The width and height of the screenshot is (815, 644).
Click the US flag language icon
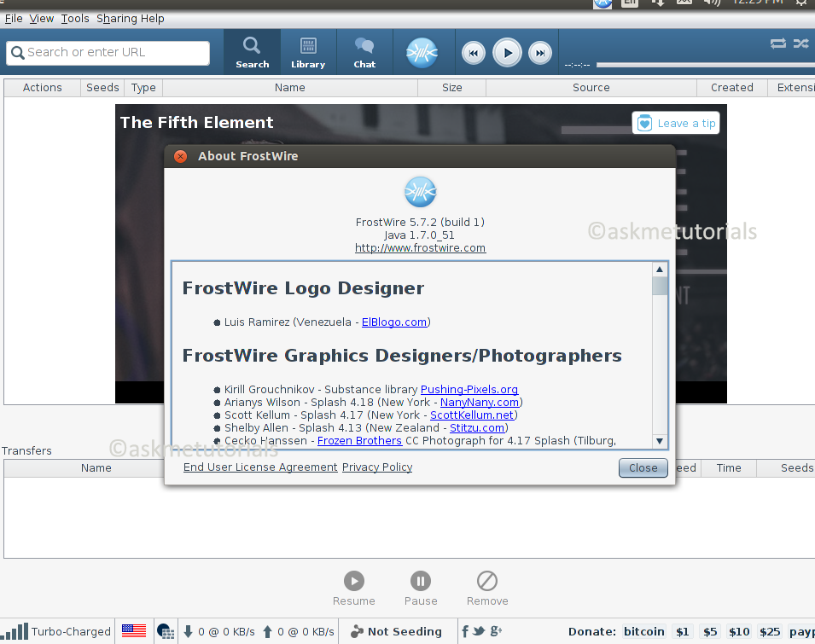134,631
